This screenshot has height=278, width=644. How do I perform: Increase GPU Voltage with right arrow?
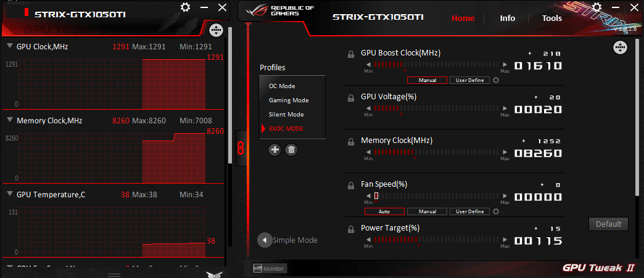click(505, 108)
